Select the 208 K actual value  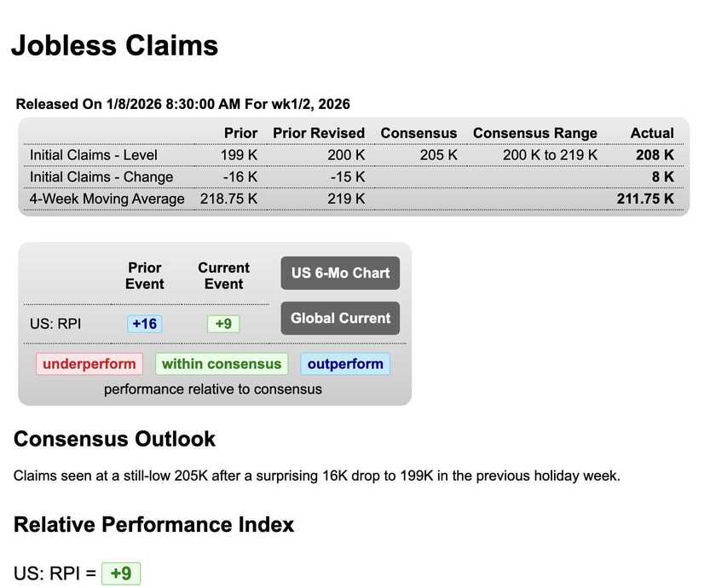pyautogui.click(x=655, y=155)
